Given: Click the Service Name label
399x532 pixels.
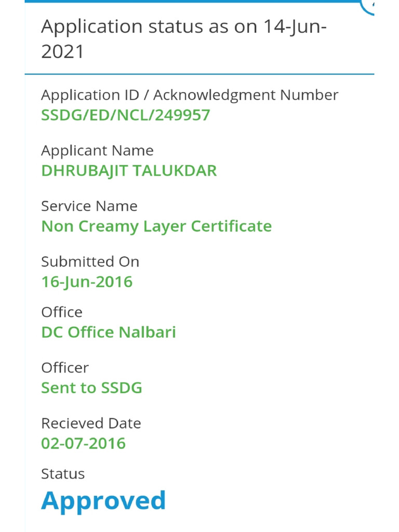Looking at the screenshot, I should tap(89, 206).
